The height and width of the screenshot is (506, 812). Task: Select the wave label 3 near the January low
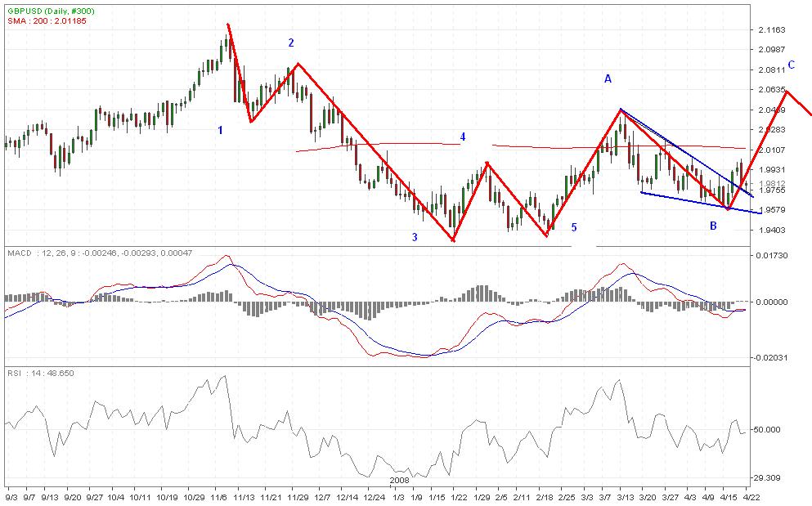[x=415, y=237]
